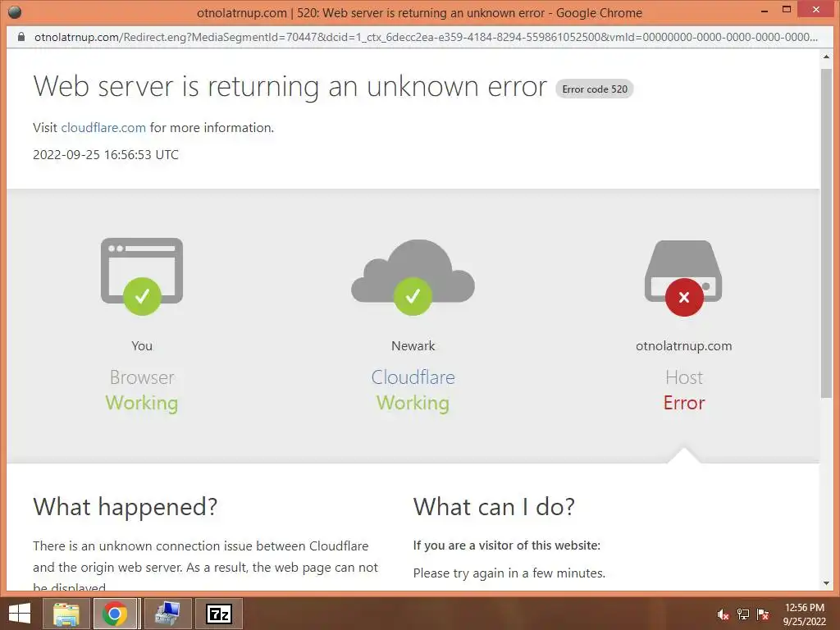Click the muted volume tray icon
Screen dimensions: 840x630
pyautogui.click(x=723, y=614)
